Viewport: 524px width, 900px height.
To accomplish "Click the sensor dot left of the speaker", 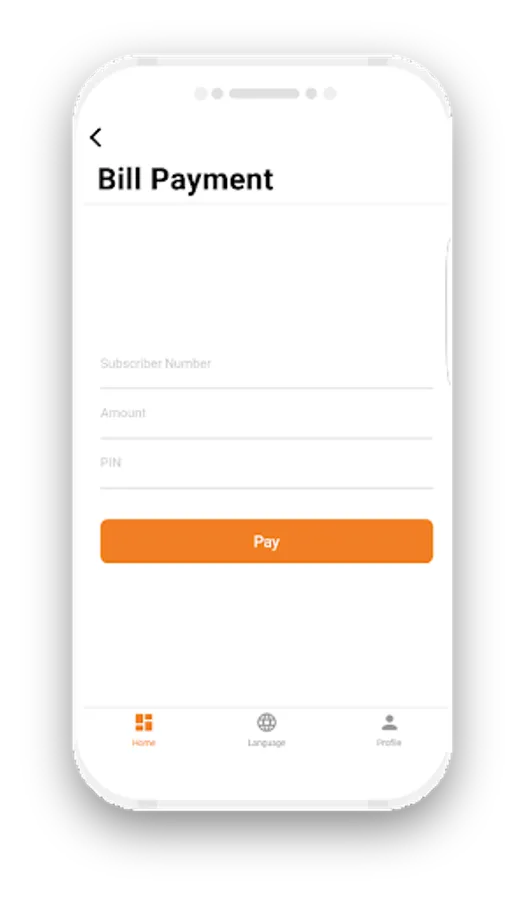I will coord(217,94).
